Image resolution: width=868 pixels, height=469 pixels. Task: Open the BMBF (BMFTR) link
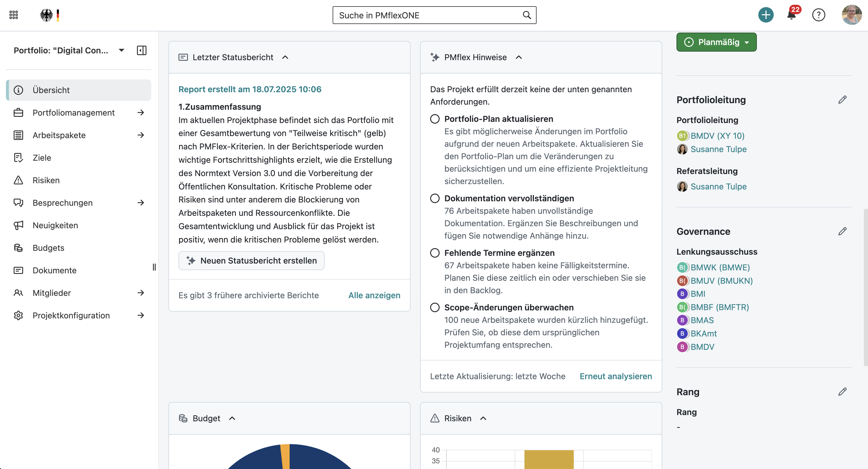click(720, 307)
